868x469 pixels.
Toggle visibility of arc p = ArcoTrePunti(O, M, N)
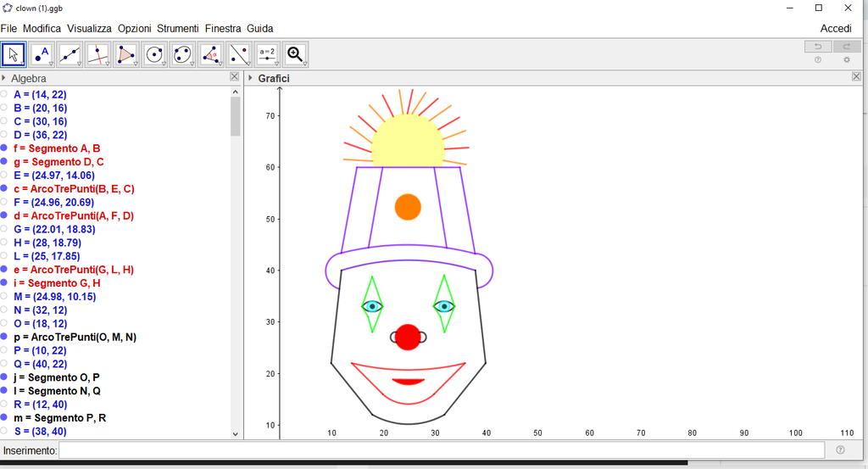point(4,337)
